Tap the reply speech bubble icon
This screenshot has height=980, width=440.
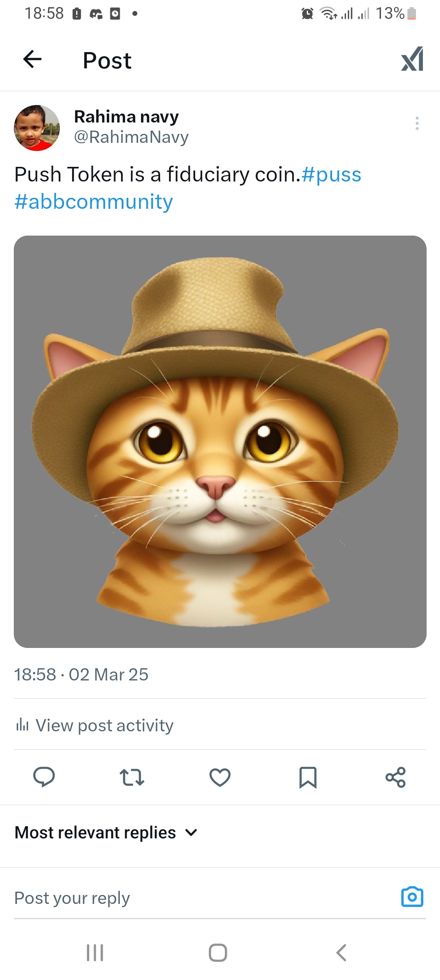[44, 777]
